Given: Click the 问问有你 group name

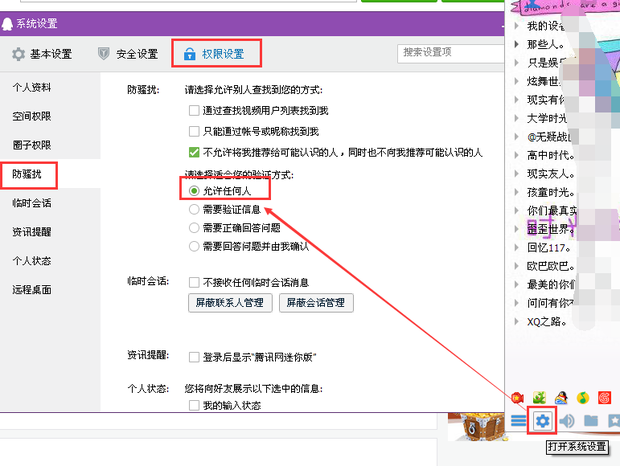Looking at the screenshot, I should pyautogui.click(x=550, y=303).
